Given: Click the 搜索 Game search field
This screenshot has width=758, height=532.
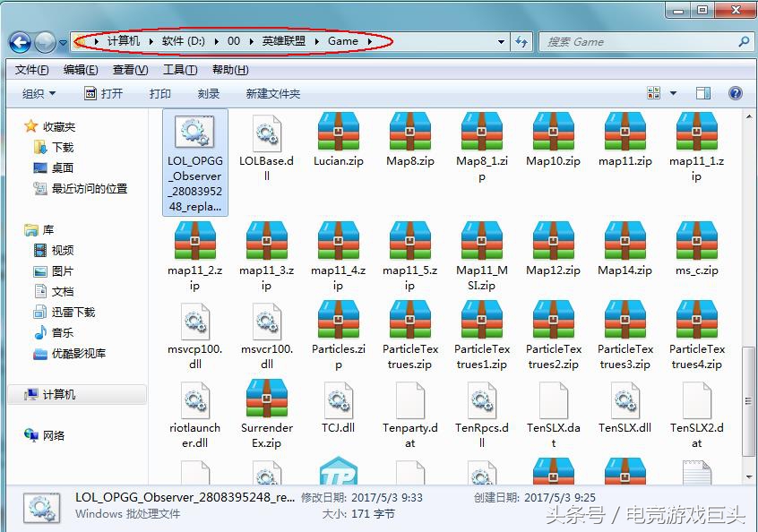Looking at the screenshot, I should click(636, 42).
